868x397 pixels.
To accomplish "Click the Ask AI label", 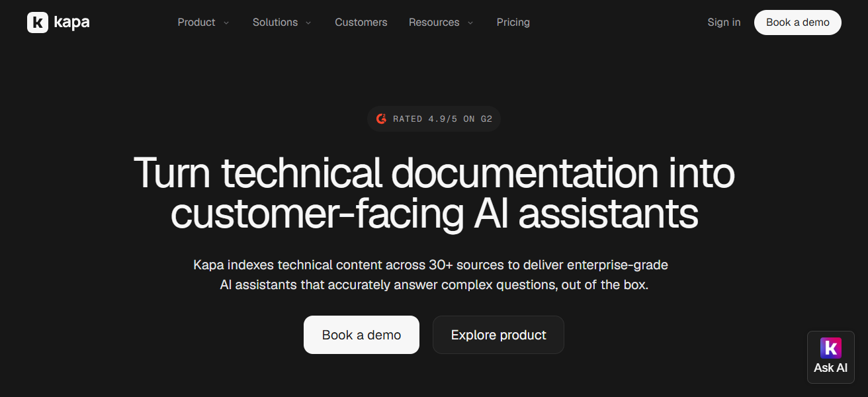I will click(831, 368).
